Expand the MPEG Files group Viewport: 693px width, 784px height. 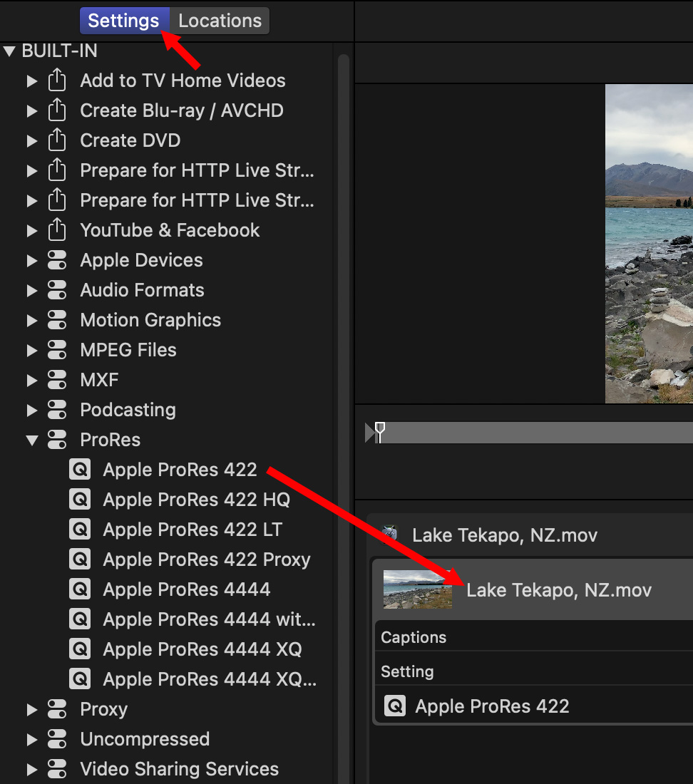pos(31,350)
